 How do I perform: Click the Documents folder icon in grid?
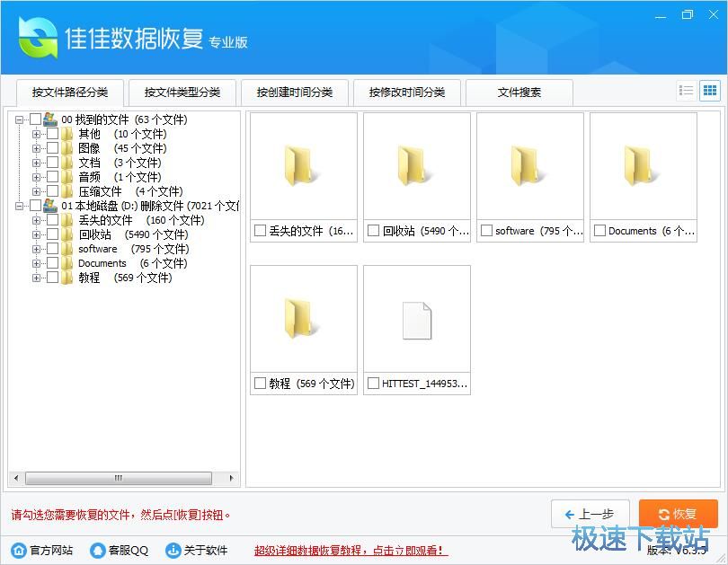pyautogui.click(x=643, y=166)
